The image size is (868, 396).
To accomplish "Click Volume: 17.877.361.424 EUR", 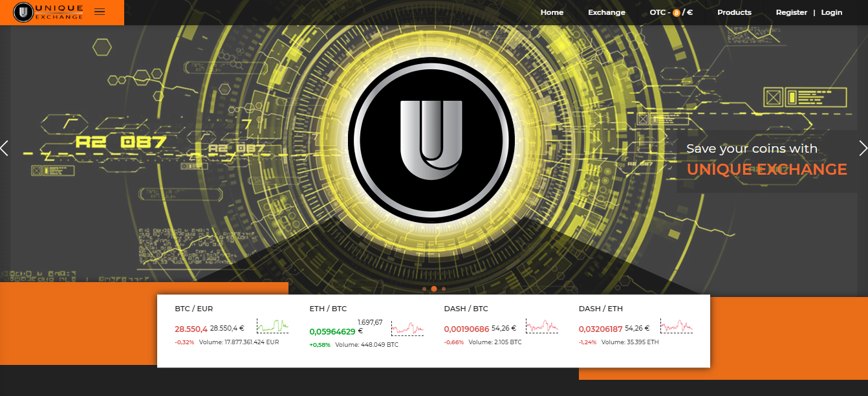I will tap(239, 342).
